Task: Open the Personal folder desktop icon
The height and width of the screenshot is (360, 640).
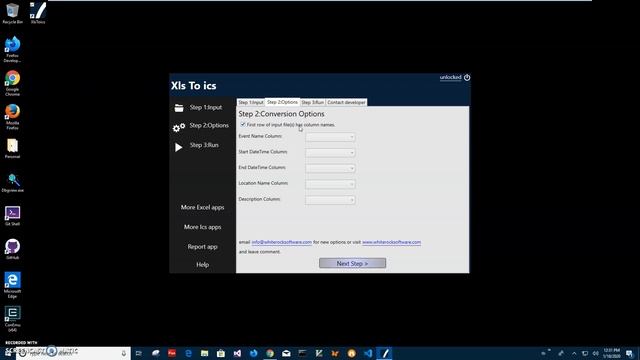Action: (x=12, y=149)
